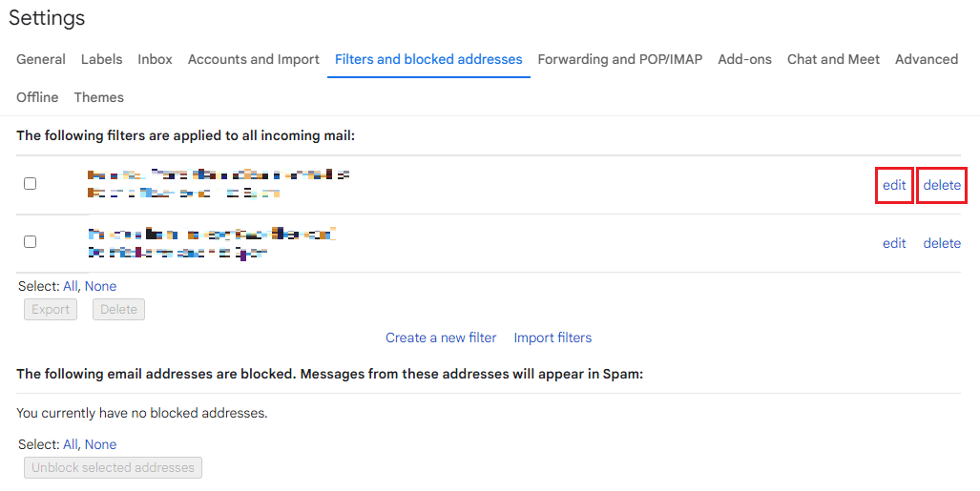
Task: Open the General settings tab
Action: 41,59
